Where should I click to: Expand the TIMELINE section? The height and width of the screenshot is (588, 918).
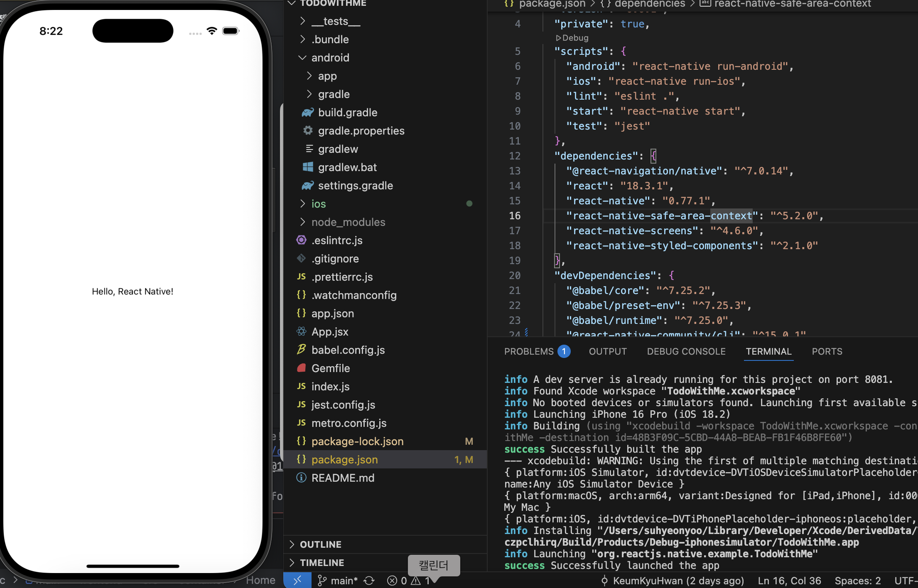pos(322,563)
